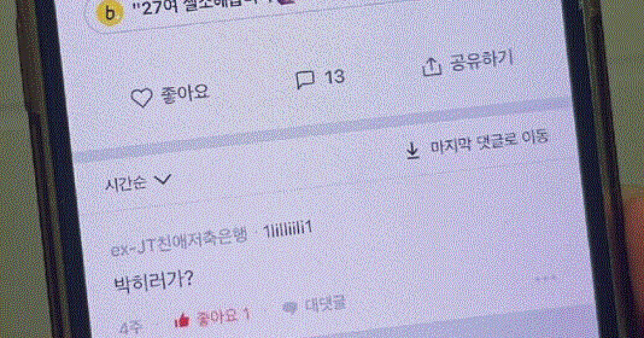Screen dimensions: 644x338
Task: Toggle the red 좋아요 1 comment like
Action: coord(213,318)
